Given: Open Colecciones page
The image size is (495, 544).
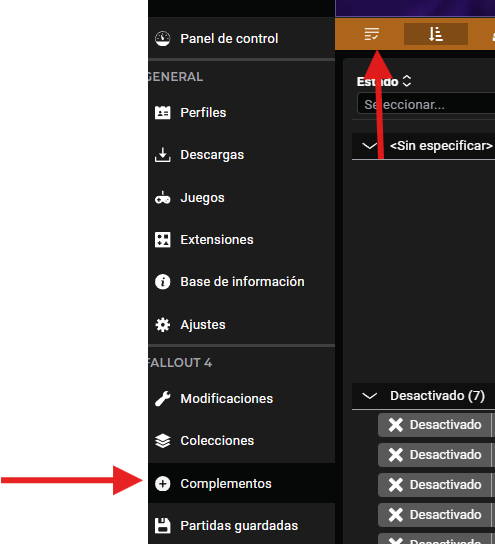Looking at the screenshot, I should 241,441.
